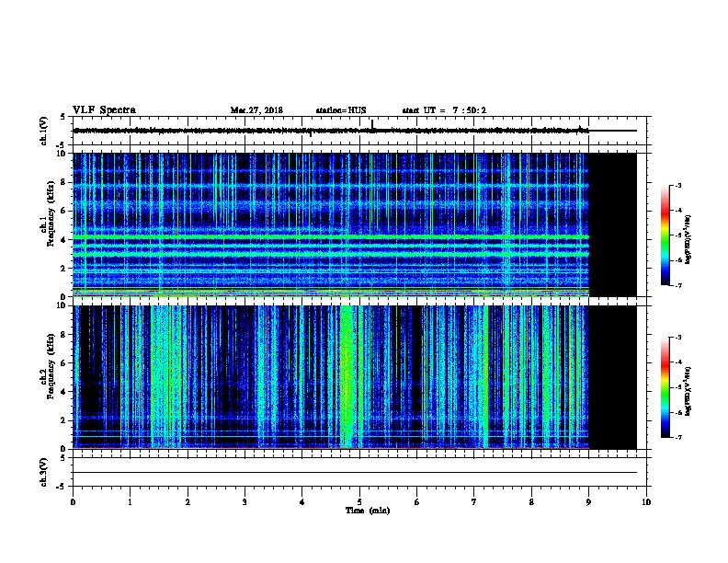Click time-axis tick label "6"
Image resolution: width=728 pixels, height=563 pixels.
417,502
